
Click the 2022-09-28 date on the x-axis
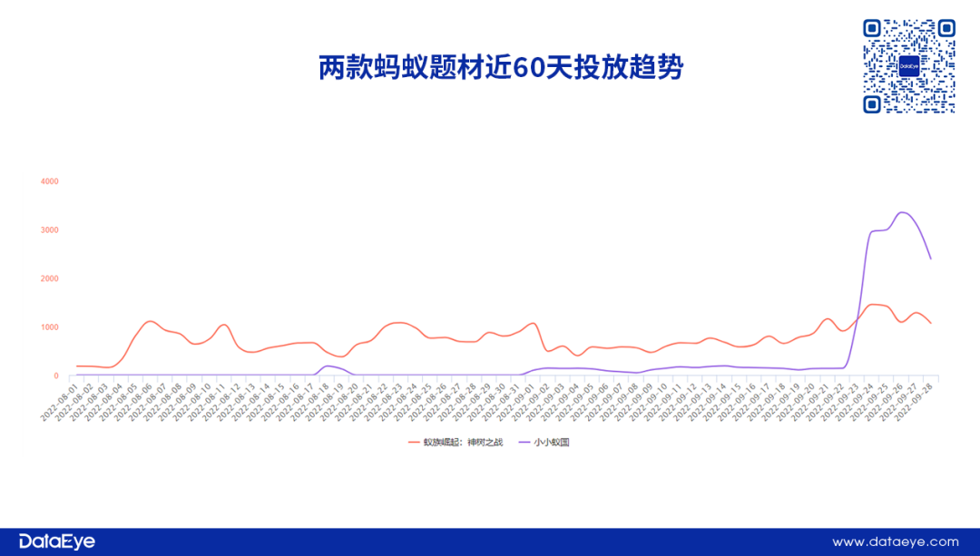point(914,401)
